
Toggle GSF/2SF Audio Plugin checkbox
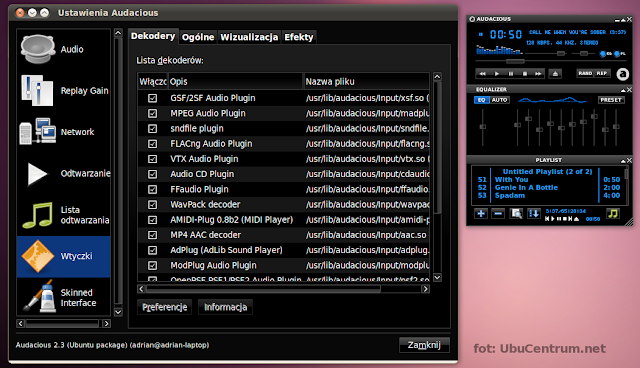[153, 98]
